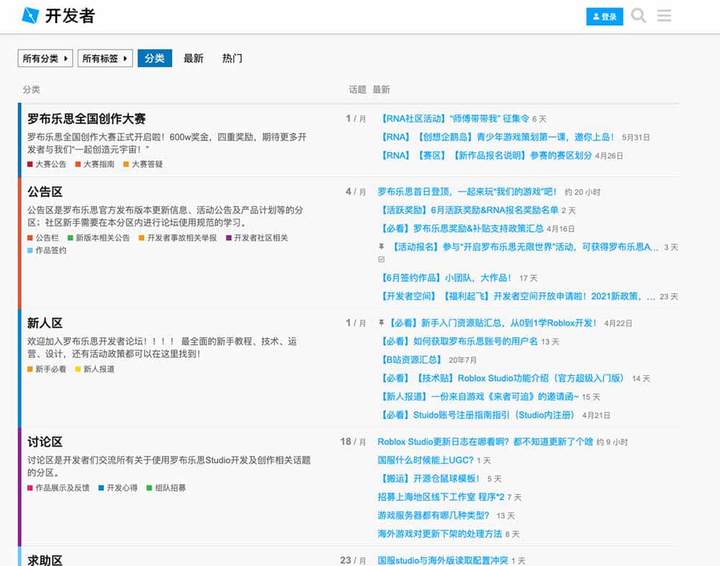720x566 pixels.
Task: Click the Roblox developer logo icon
Action: pos(30,16)
